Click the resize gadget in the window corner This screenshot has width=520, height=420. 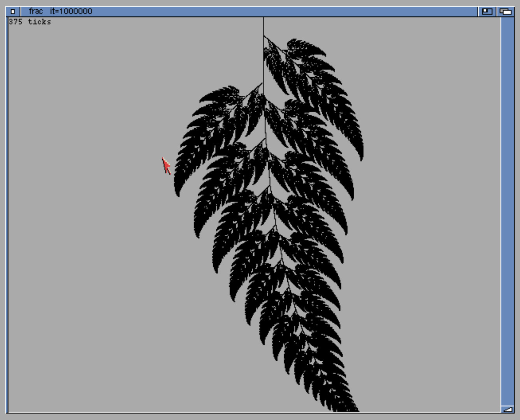tap(507, 409)
